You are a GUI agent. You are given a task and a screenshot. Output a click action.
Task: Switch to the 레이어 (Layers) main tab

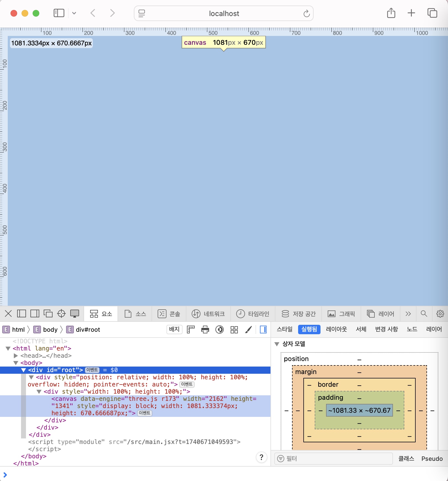pos(381,314)
